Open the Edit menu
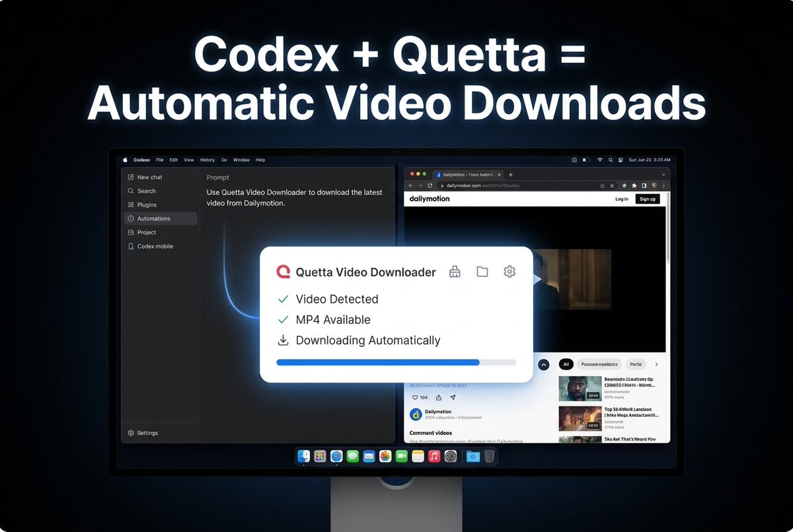 click(174, 160)
